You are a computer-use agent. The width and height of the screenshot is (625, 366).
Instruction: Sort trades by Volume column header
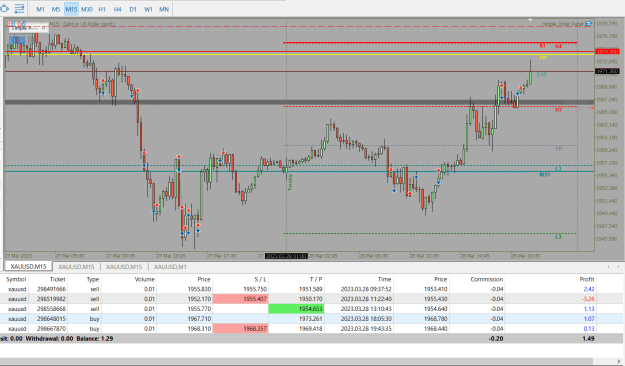pyautogui.click(x=144, y=279)
